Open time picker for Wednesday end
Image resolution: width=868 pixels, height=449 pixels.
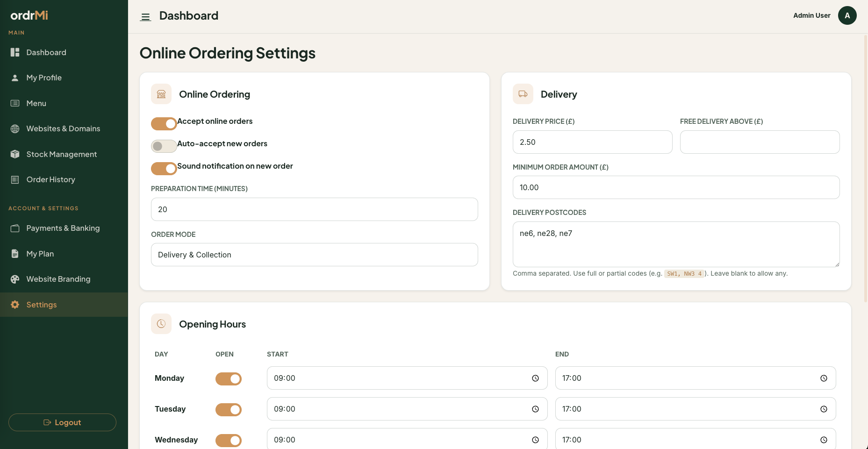[x=824, y=440]
